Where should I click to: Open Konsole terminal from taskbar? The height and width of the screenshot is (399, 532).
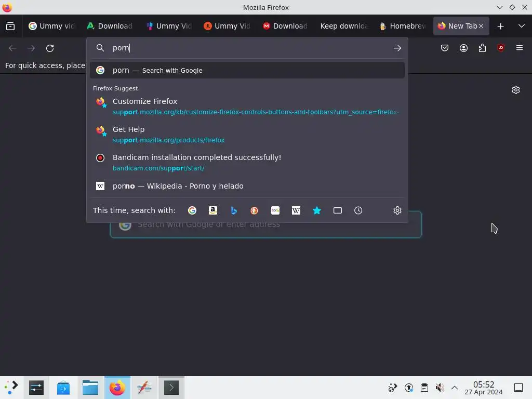tap(171, 388)
